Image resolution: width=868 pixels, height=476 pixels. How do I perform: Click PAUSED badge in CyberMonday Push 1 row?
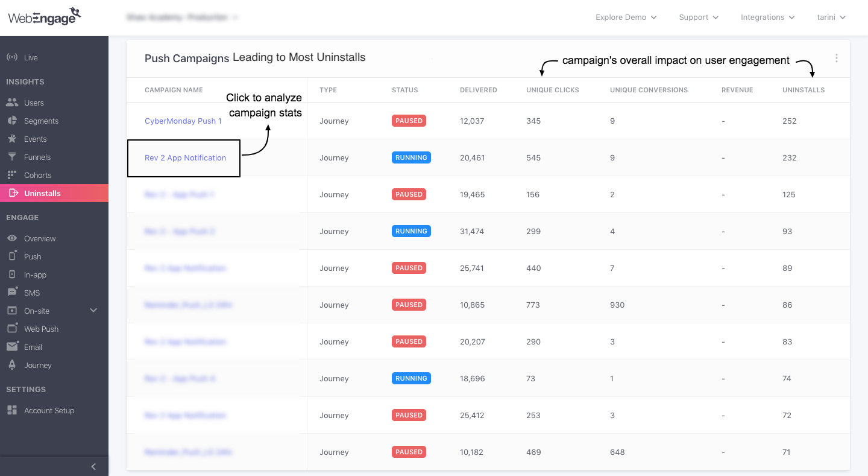click(409, 121)
